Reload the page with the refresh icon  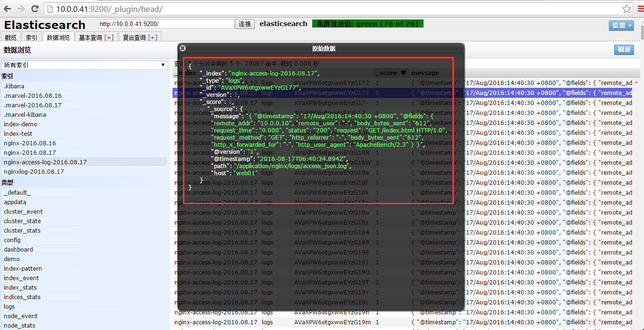[35, 9]
